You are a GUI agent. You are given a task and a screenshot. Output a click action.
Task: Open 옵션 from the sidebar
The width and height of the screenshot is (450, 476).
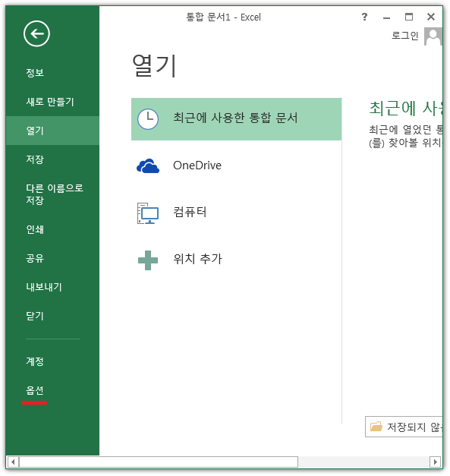35,390
